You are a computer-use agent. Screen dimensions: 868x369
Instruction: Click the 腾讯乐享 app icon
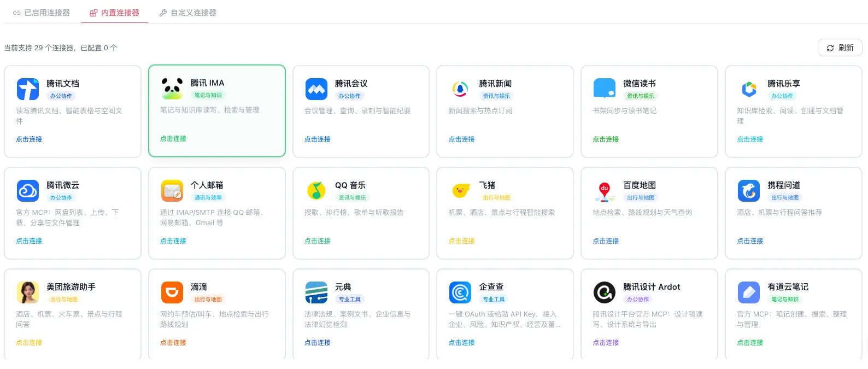click(749, 89)
